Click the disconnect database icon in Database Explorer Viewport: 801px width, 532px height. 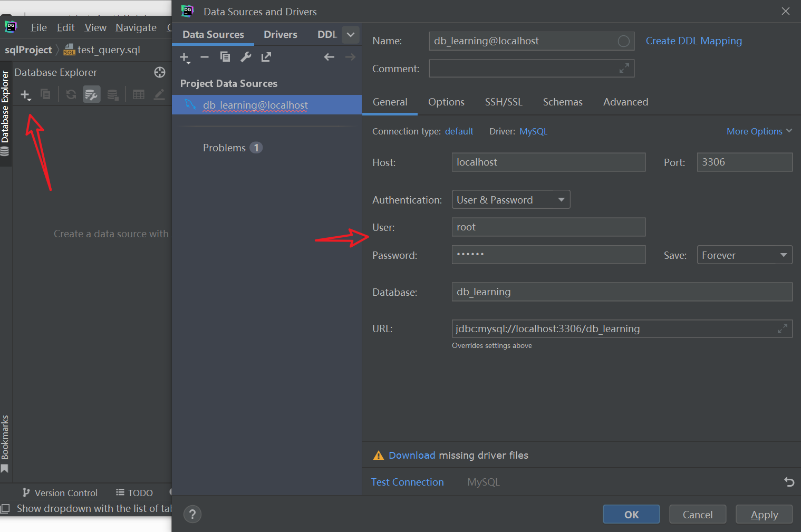pyautogui.click(x=113, y=95)
